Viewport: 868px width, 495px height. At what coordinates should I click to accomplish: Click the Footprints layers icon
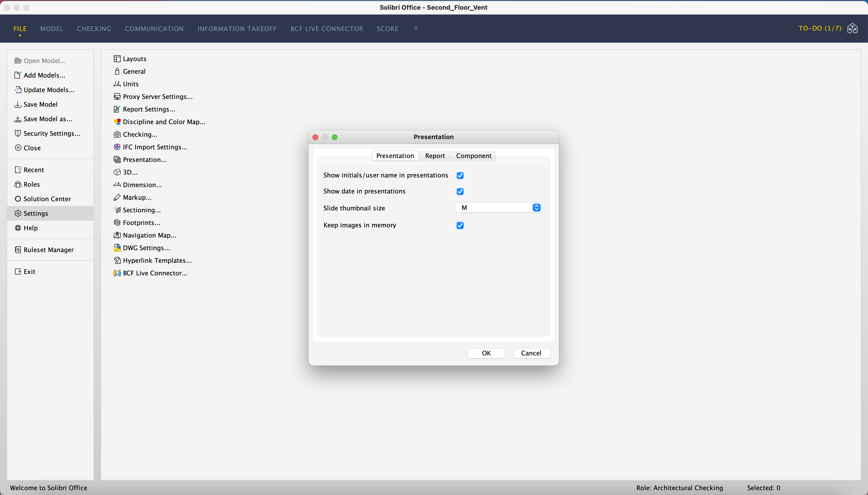click(x=117, y=222)
